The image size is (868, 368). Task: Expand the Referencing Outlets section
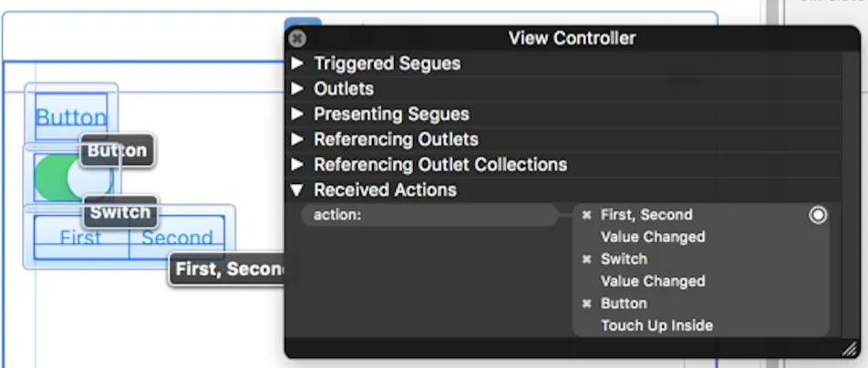pos(297,139)
